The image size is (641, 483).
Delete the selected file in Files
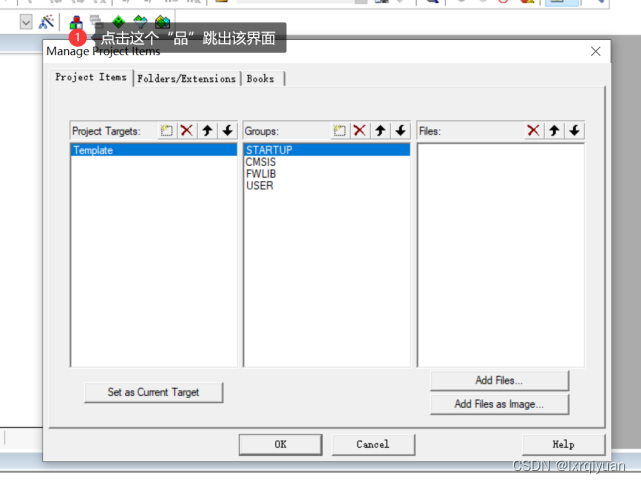[533, 131]
